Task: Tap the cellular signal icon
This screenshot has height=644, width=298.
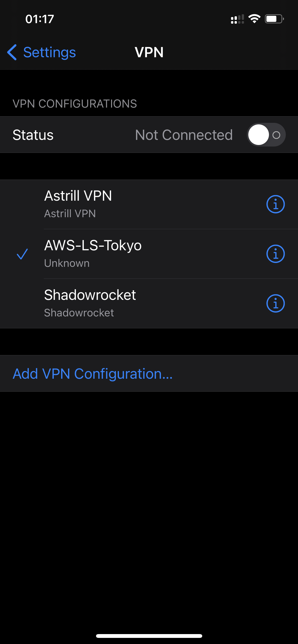Action: pos(237,19)
